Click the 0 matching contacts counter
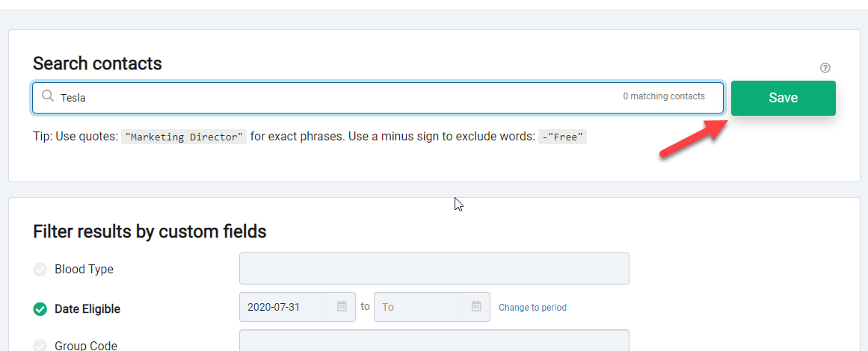868x351 pixels. [664, 96]
